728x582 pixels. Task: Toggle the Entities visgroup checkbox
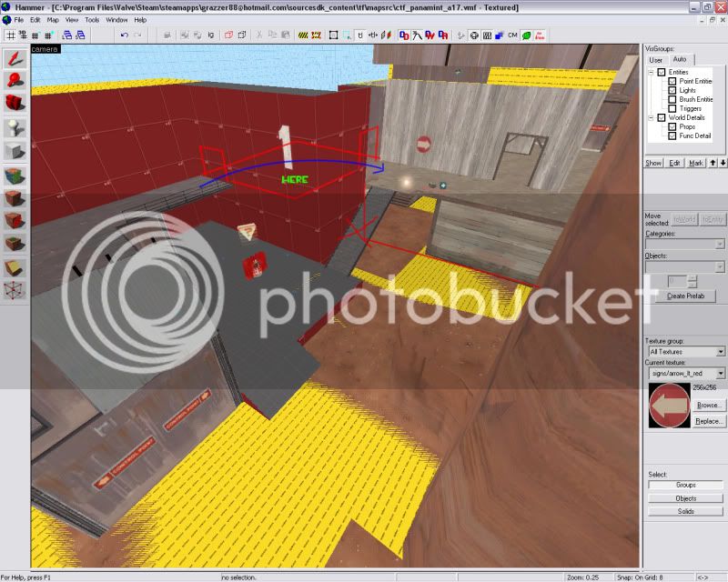point(662,73)
